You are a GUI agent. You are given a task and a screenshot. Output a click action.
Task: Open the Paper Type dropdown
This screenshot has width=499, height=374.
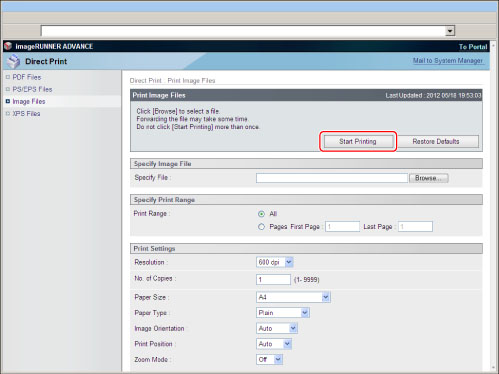pos(283,313)
